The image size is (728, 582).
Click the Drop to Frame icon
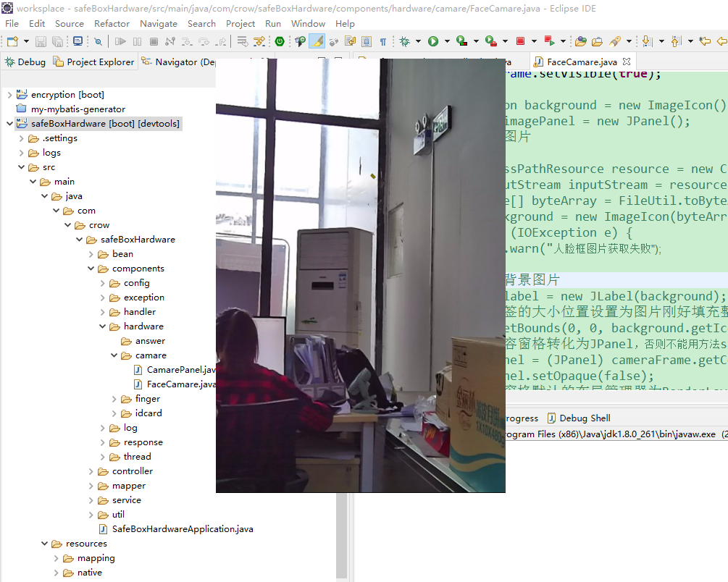tap(243, 42)
